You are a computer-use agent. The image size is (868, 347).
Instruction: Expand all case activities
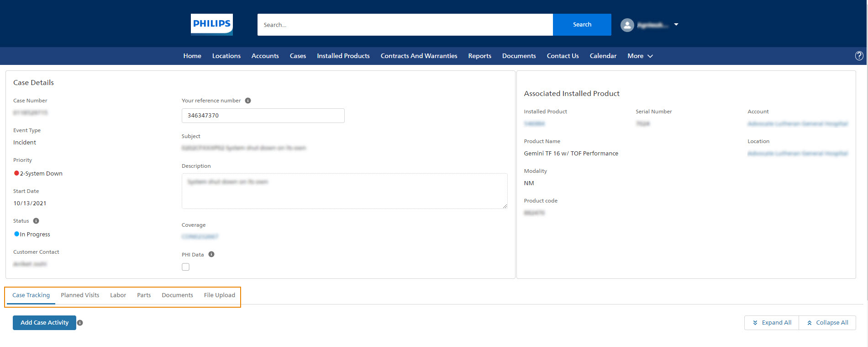click(x=772, y=323)
